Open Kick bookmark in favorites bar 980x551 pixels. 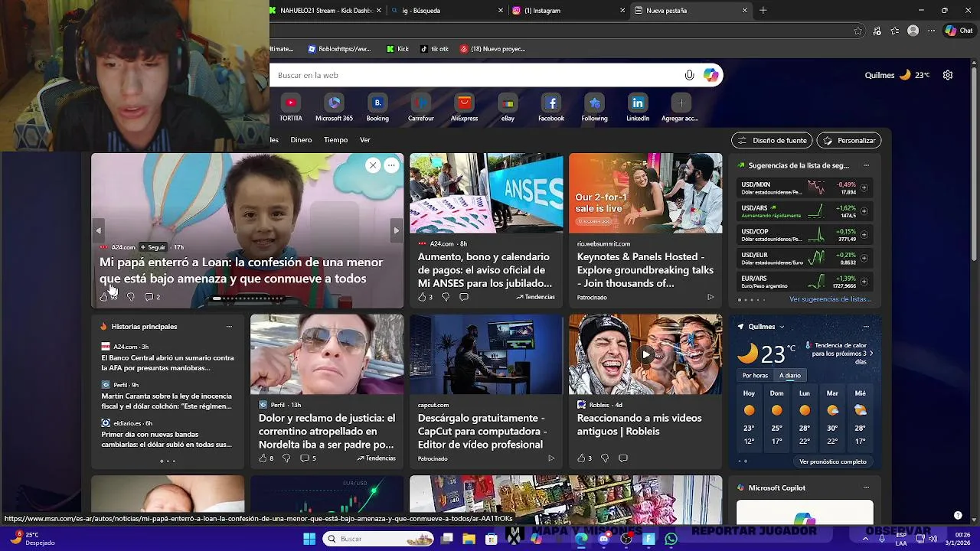(x=397, y=49)
